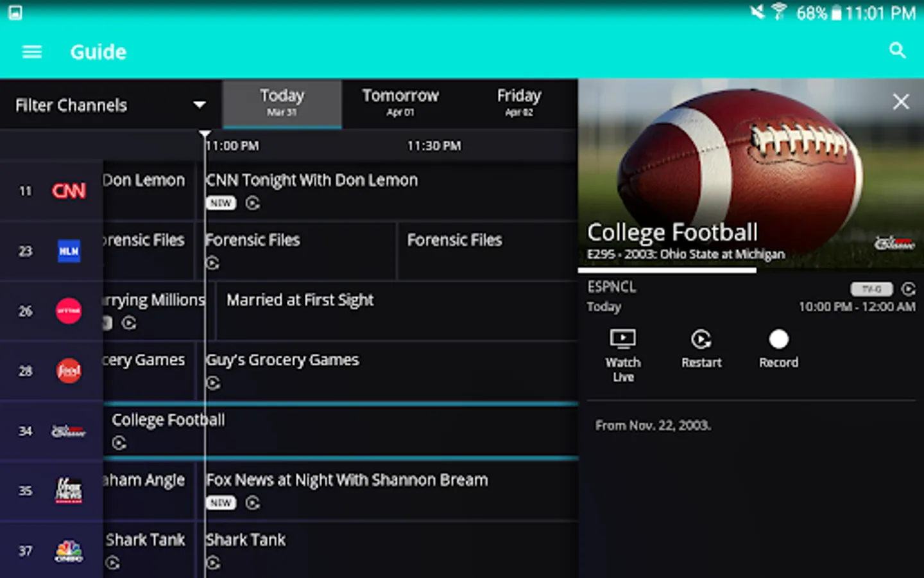Screen dimensions: 924x578
Task: Click restart icon under Marrying Millions
Action: coord(129,323)
